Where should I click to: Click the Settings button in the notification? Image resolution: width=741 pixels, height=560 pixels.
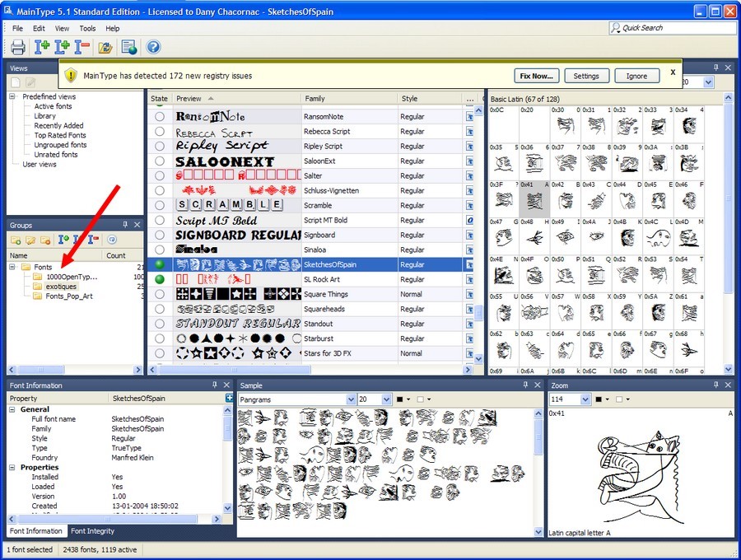pos(586,76)
